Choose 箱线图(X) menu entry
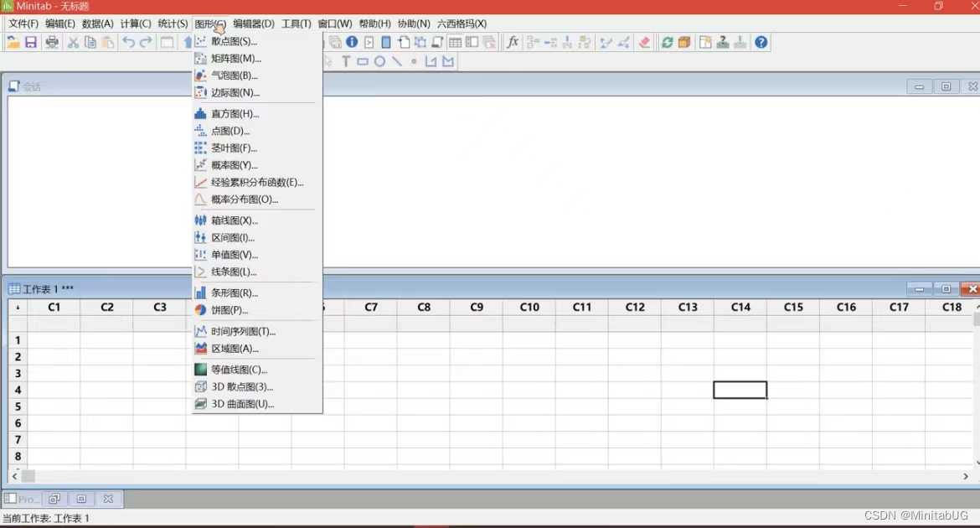 257,220
